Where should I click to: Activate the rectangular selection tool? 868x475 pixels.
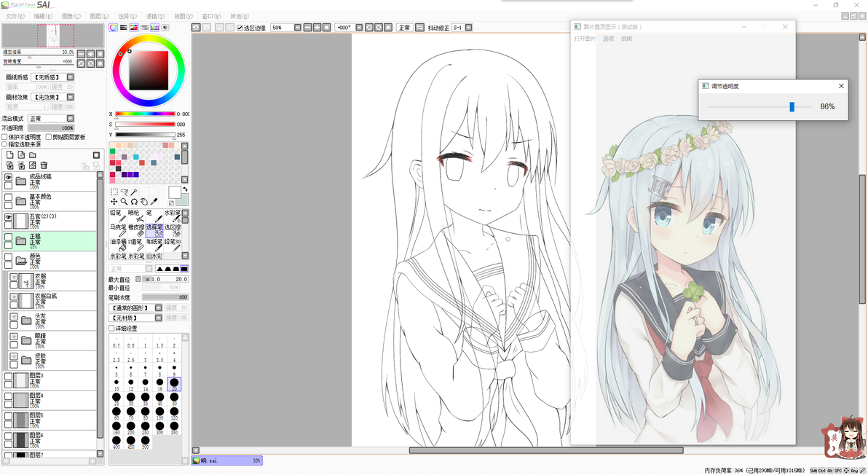[114, 192]
